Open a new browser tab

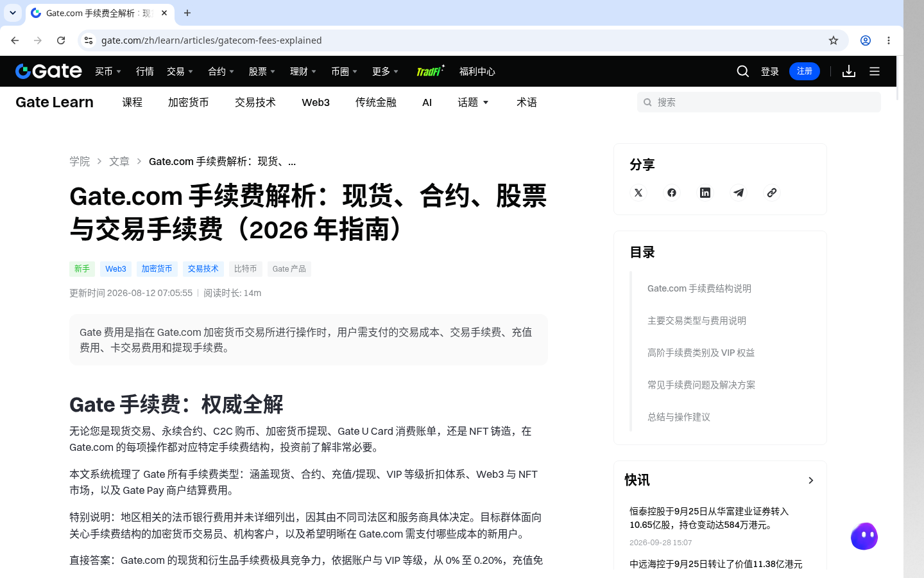tap(187, 13)
